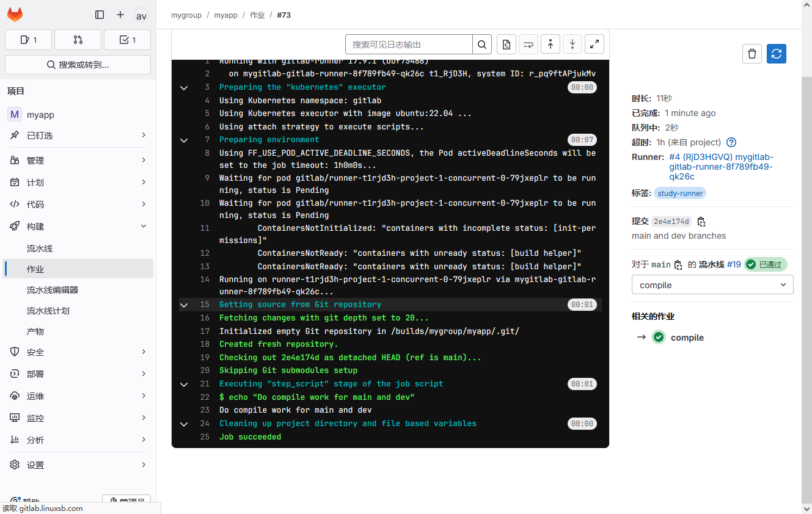This screenshot has height=514, width=812.
Task: Open the runner #4 mygitlab-gitlab-runner link
Action: point(721,167)
